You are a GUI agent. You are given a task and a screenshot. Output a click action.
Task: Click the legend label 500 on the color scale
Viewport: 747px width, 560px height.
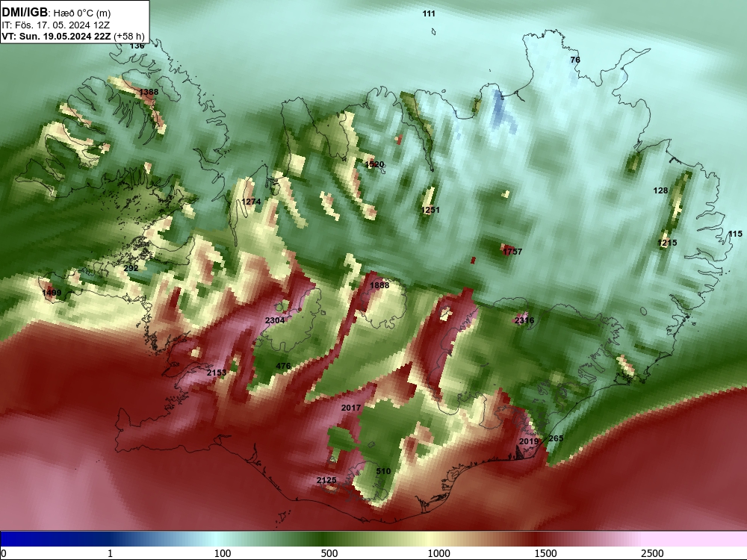point(329,553)
